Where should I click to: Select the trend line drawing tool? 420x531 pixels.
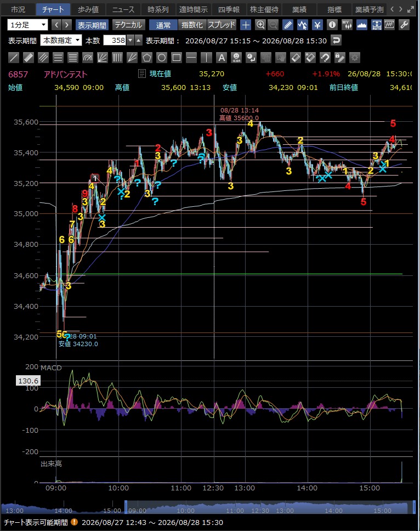click(x=14, y=58)
